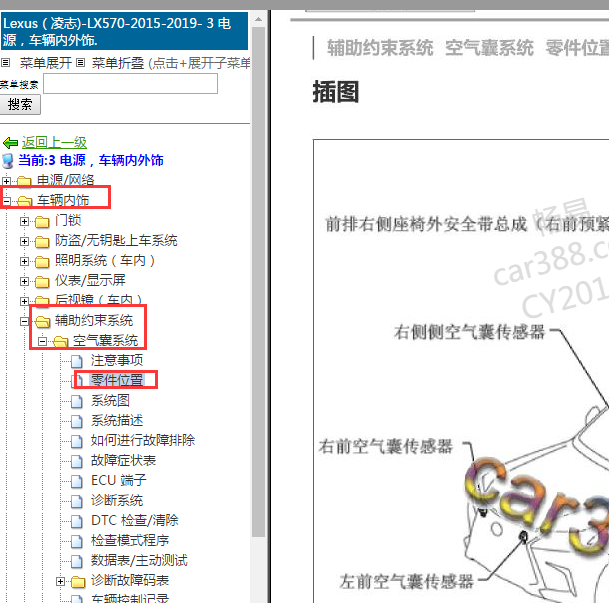
Task: Open the 如何进行故障排除 page
Action: coord(143,440)
